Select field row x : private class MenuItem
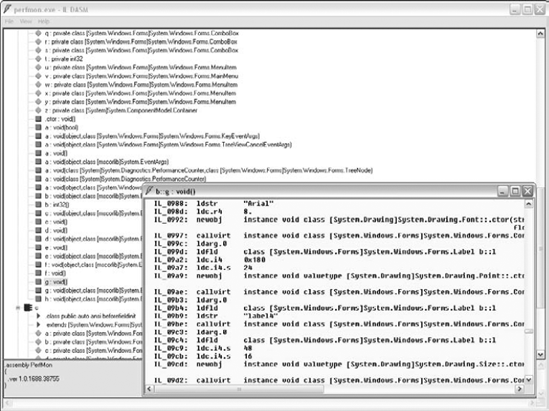Screen dimensions: 549x411 pyautogui.click(x=140, y=93)
